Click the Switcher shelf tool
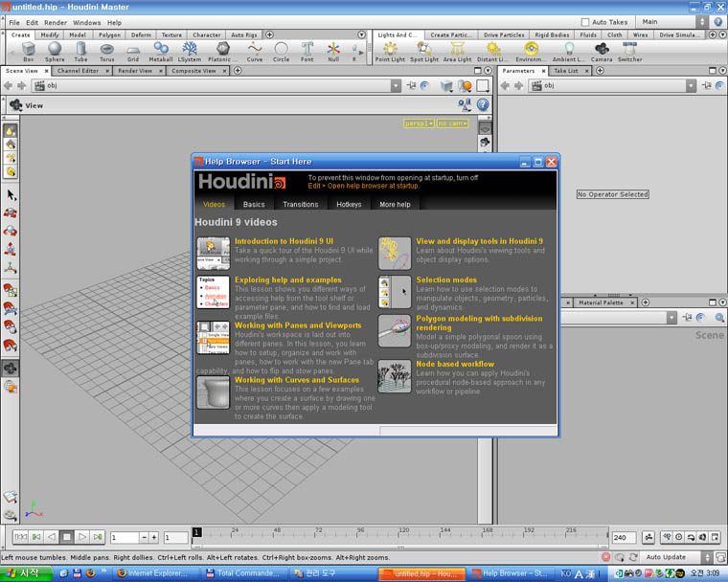 click(x=630, y=52)
